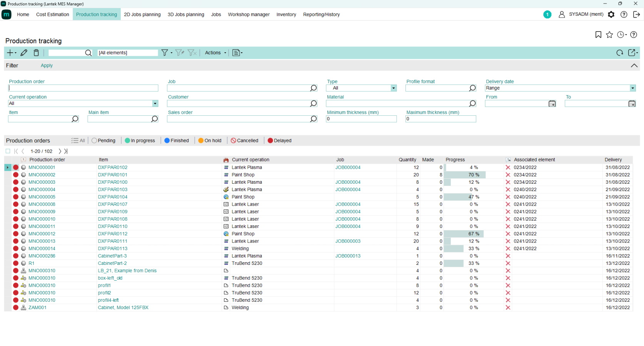This screenshot has width=644, height=346.
Task: Click the Apply filter link
Action: click(x=47, y=66)
